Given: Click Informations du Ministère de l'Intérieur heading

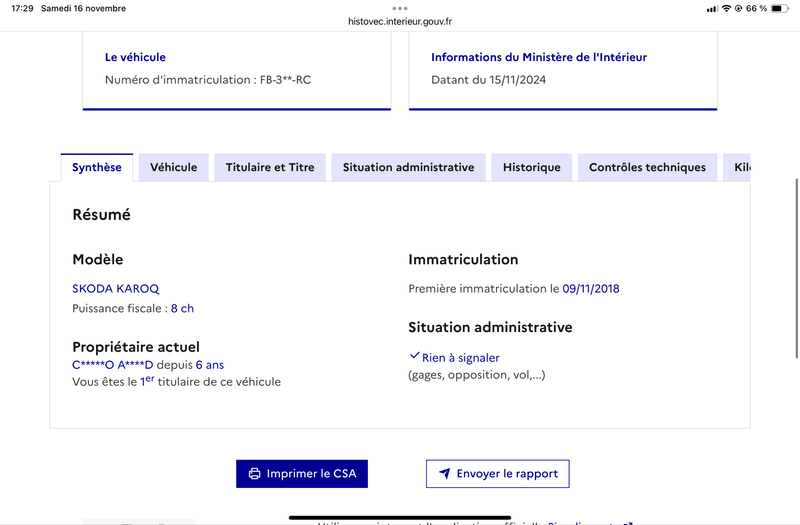Looking at the screenshot, I should tap(539, 57).
